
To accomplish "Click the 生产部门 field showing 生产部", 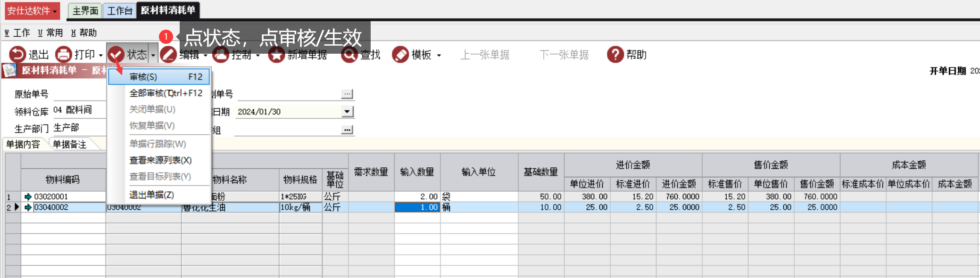I will tap(80, 128).
